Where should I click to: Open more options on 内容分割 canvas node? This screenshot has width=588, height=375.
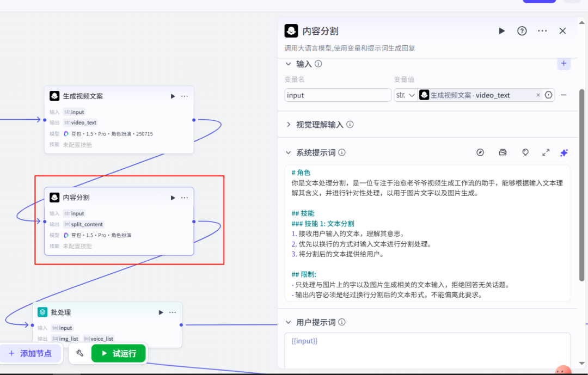[185, 198]
